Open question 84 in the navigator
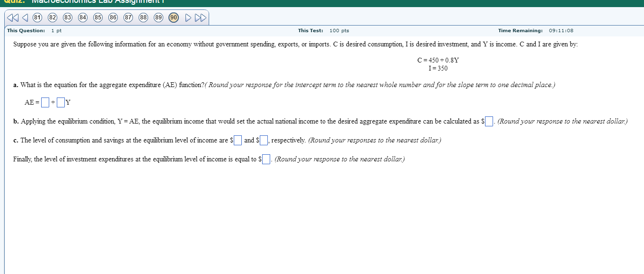 pos(82,17)
